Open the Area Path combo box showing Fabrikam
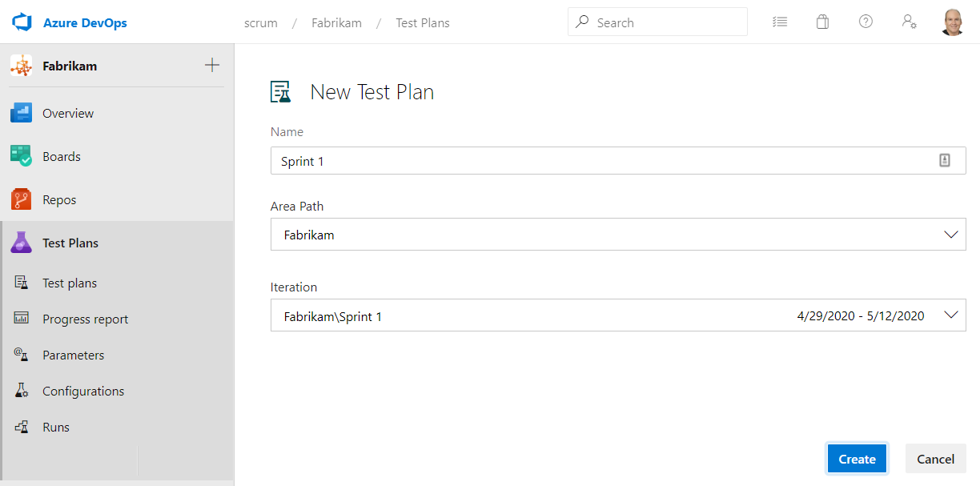The width and height of the screenshot is (980, 486). pyautogui.click(x=618, y=235)
